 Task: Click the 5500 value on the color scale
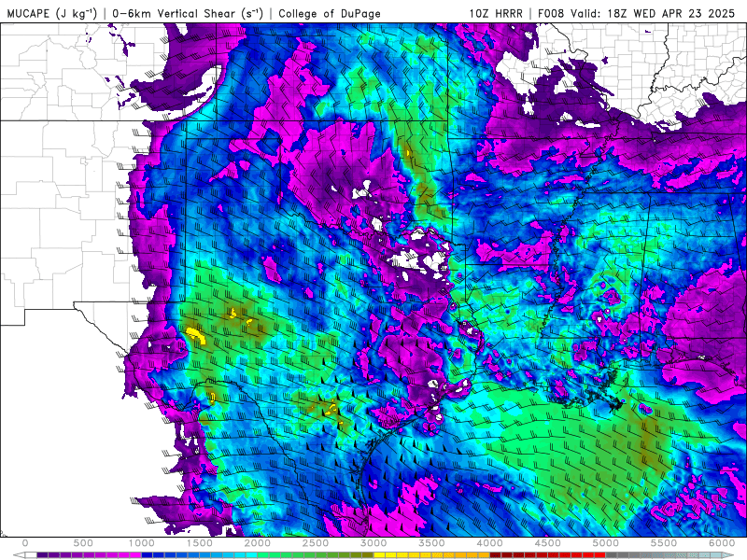coord(664,543)
